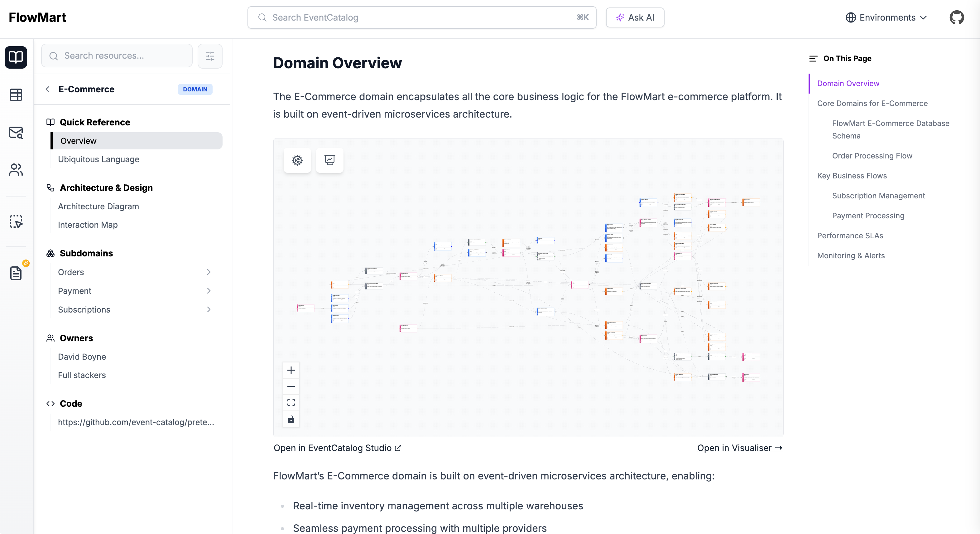Open the Architecture Diagram page
The height and width of the screenshot is (534, 980).
pyautogui.click(x=98, y=206)
